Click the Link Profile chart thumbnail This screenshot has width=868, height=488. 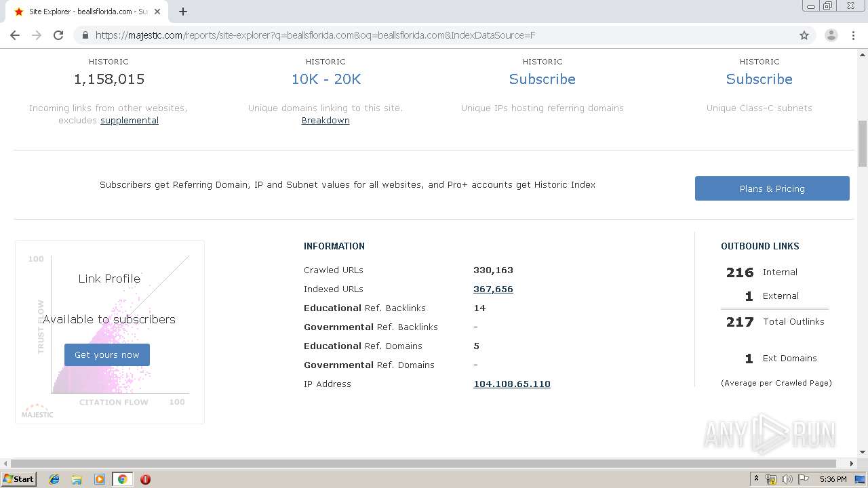pyautogui.click(x=110, y=332)
